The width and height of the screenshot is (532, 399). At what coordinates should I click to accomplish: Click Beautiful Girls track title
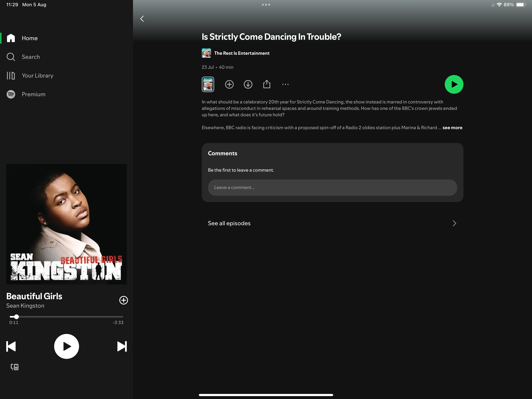pyautogui.click(x=34, y=296)
